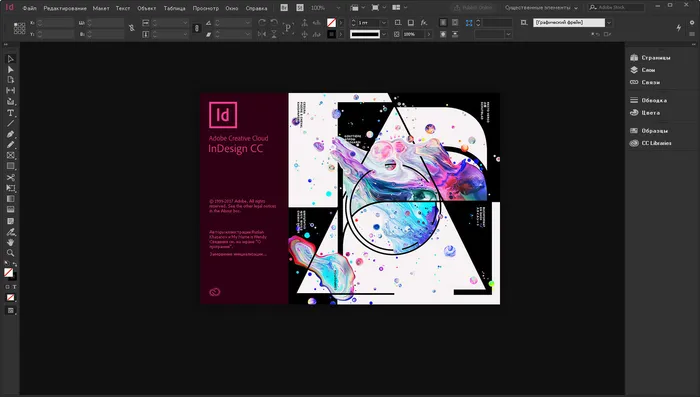Open the Образцы panel

tap(649, 131)
